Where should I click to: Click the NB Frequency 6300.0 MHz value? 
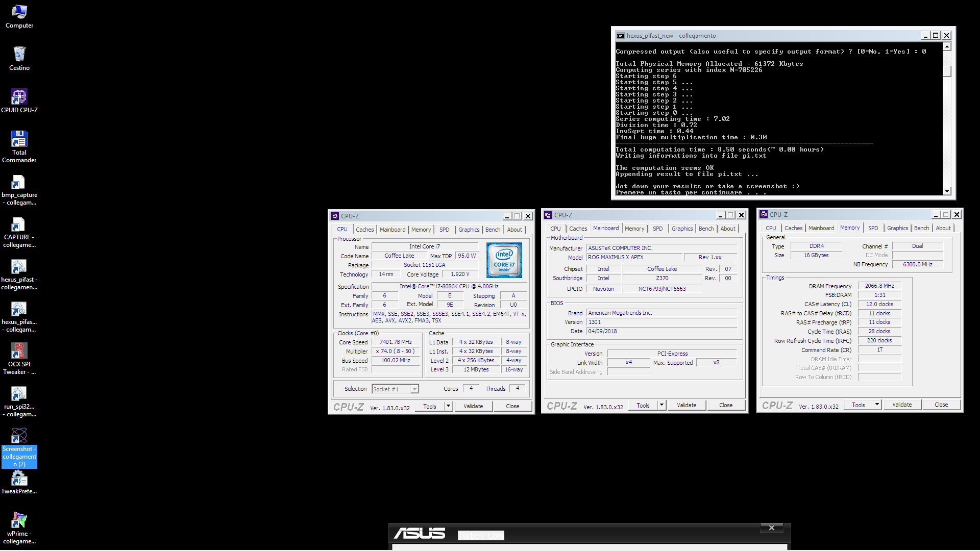click(917, 264)
